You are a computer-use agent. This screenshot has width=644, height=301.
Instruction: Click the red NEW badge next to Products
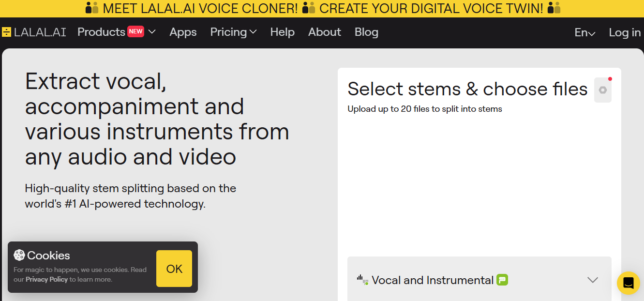136,31
